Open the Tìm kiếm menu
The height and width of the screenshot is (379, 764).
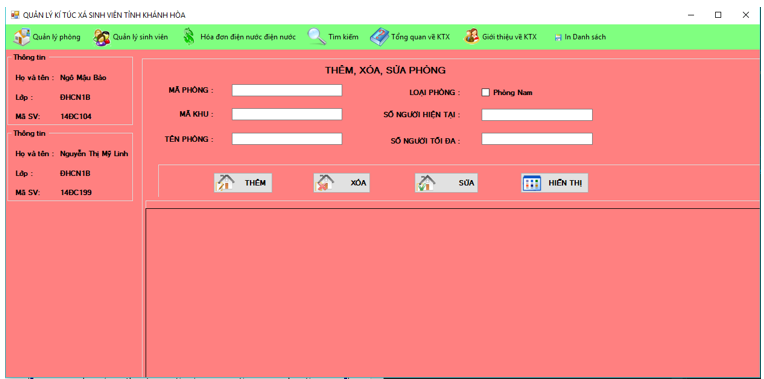click(333, 37)
